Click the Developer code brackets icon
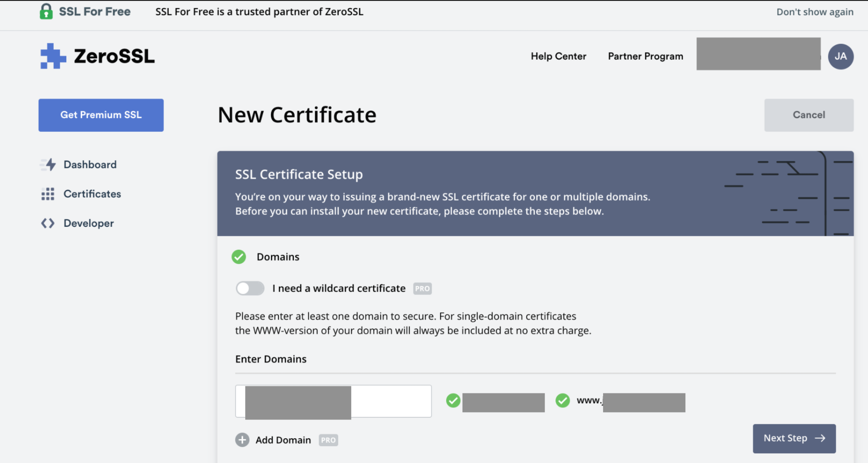The height and width of the screenshot is (463, 868). 48,223
